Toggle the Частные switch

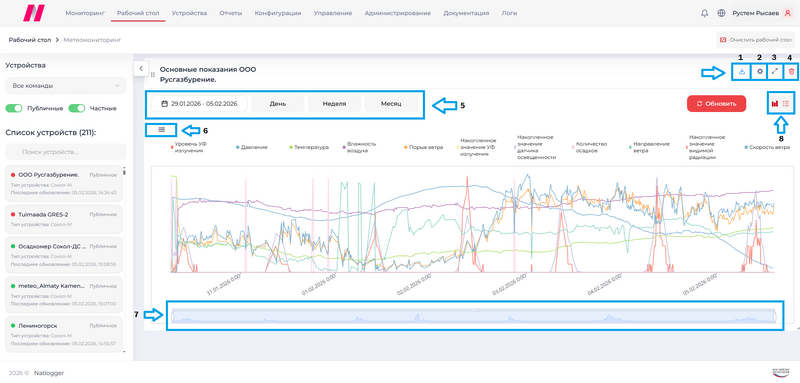point(77,108)
